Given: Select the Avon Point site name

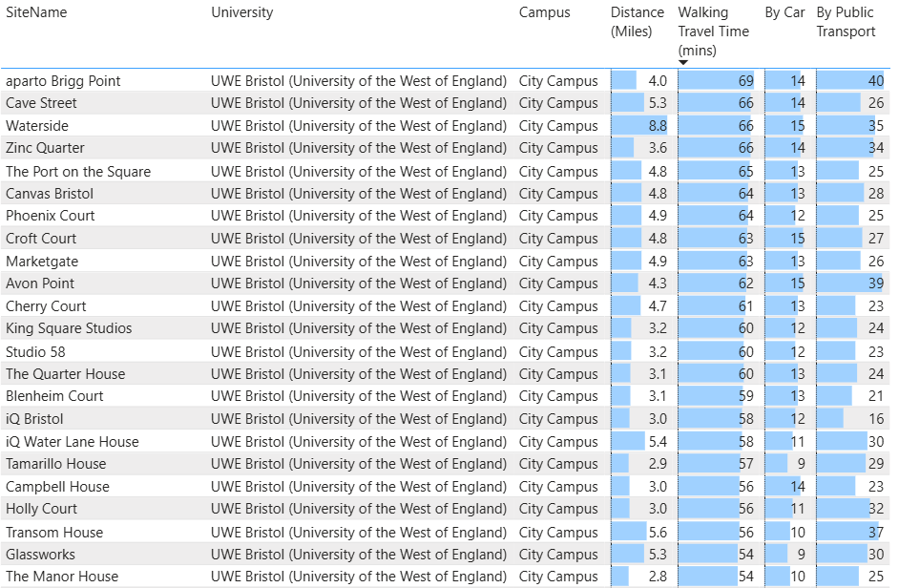Looking at the screenshot, I should pyautogui.click(x=39, y=283).
